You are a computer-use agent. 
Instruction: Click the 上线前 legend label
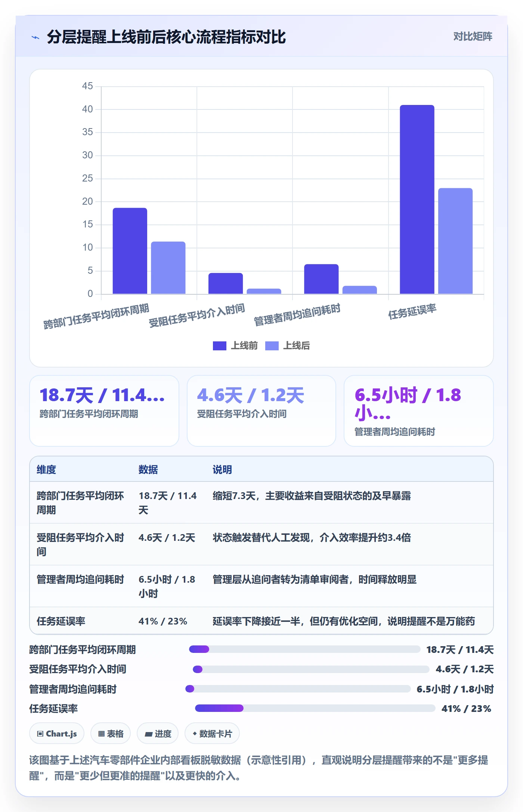pos(244,345)
